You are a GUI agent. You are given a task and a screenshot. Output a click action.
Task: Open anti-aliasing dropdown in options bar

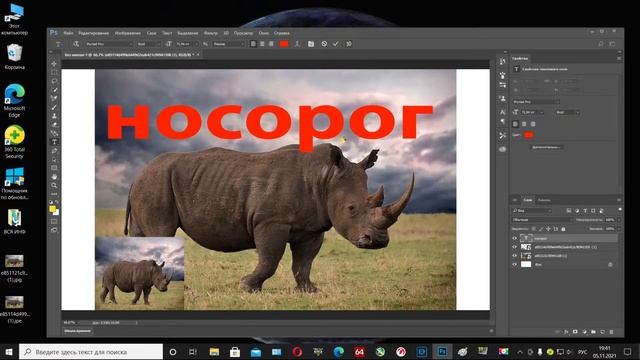coord(229,44)
